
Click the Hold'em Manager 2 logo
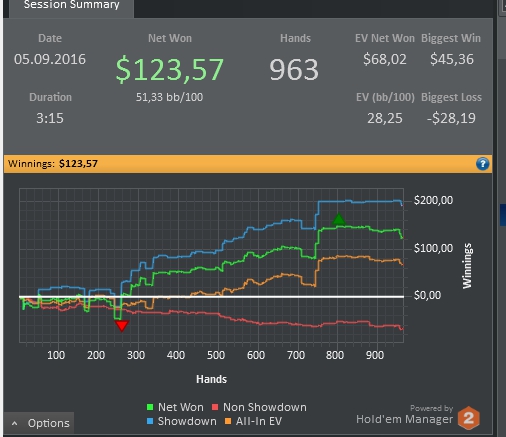tap(468, 418)
